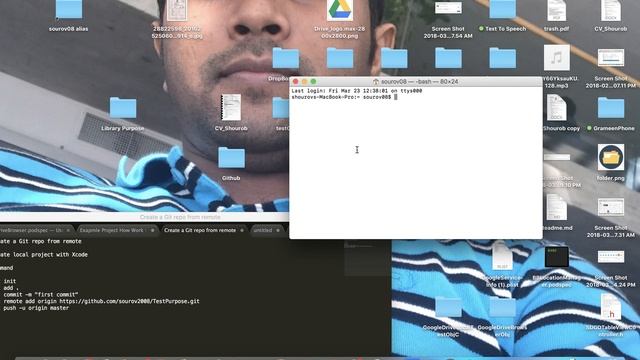Select the CV_Shourob document beside trash.pdf
Viewport: 640px width, 360px height.
point(611,10)
